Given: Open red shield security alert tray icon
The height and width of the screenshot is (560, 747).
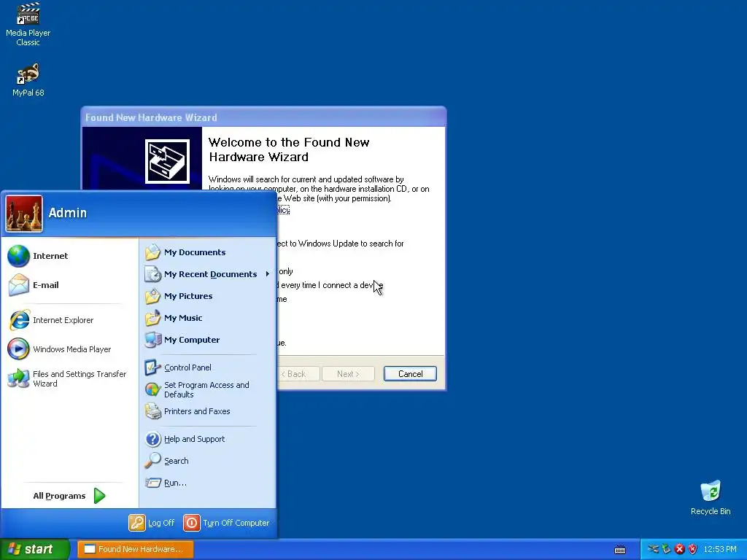Looking at the screenshot, I should [693, 549].
